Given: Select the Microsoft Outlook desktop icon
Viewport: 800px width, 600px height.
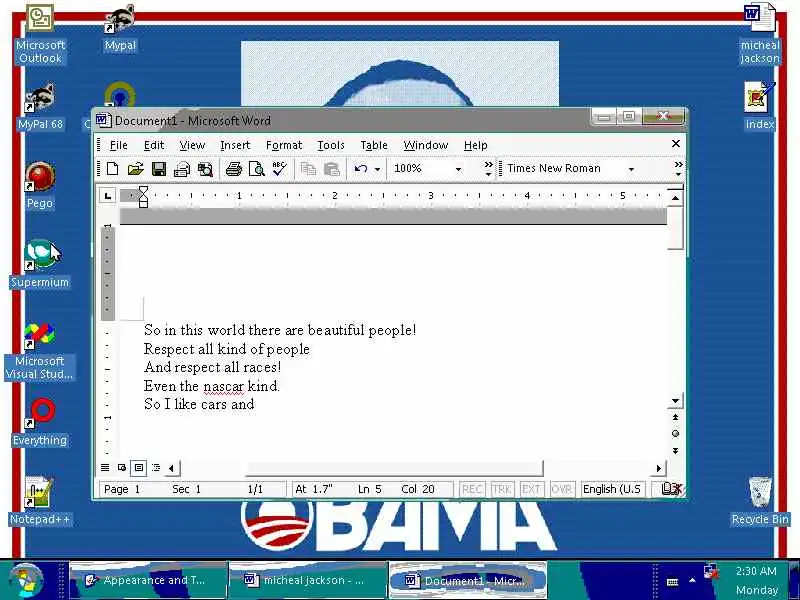Looking at the screenshot, I should click(40, 34).
